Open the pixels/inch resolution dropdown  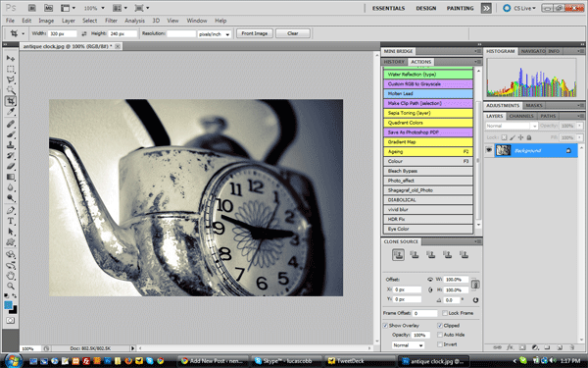coord(214,34)
